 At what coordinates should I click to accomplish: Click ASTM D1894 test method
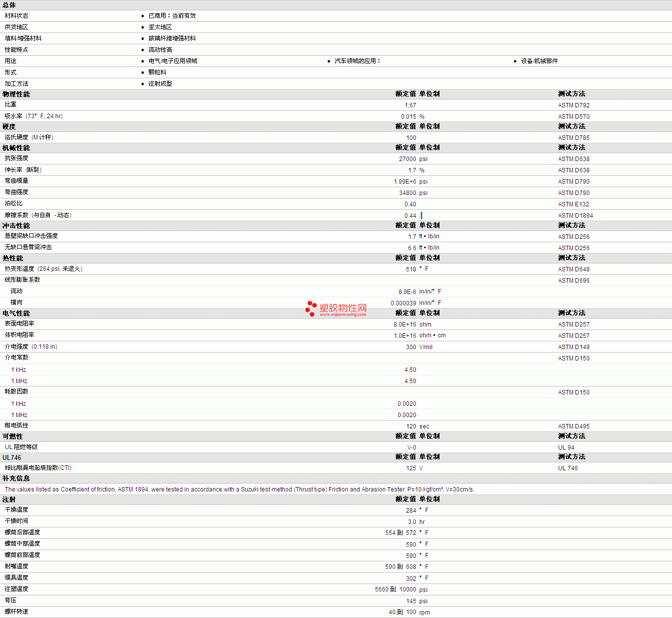pos(575,216)
